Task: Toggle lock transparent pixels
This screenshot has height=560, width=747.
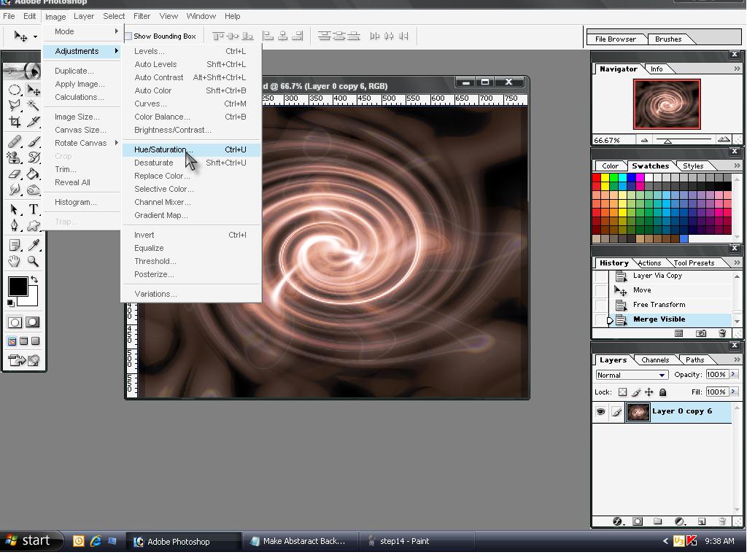Action: click(623, 392)
